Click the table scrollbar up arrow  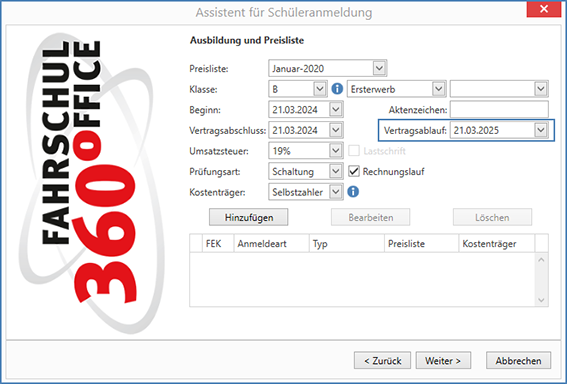(x=541, y=260)
